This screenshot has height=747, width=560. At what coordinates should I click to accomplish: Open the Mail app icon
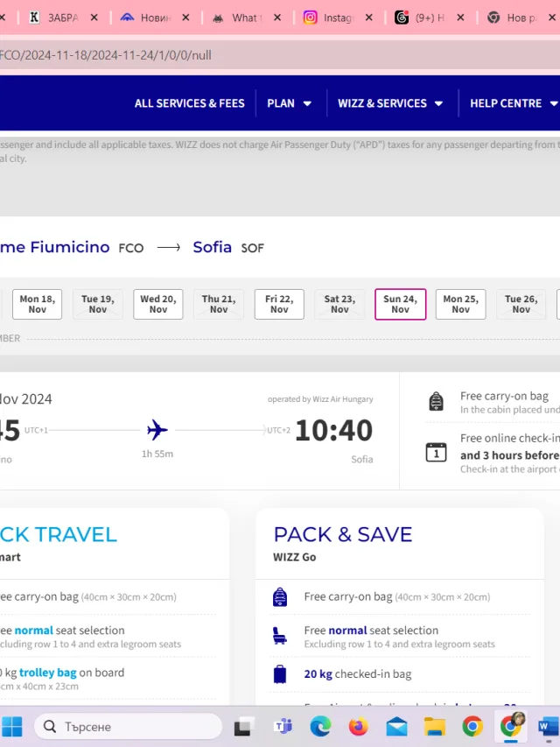(x=396, y=727)
